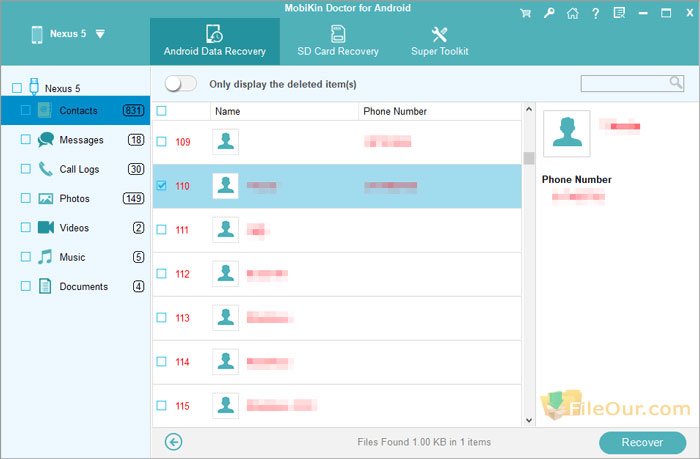Screen dimensions: 700x459
Task: Click the Documents page icon
Action: (45, 286)
